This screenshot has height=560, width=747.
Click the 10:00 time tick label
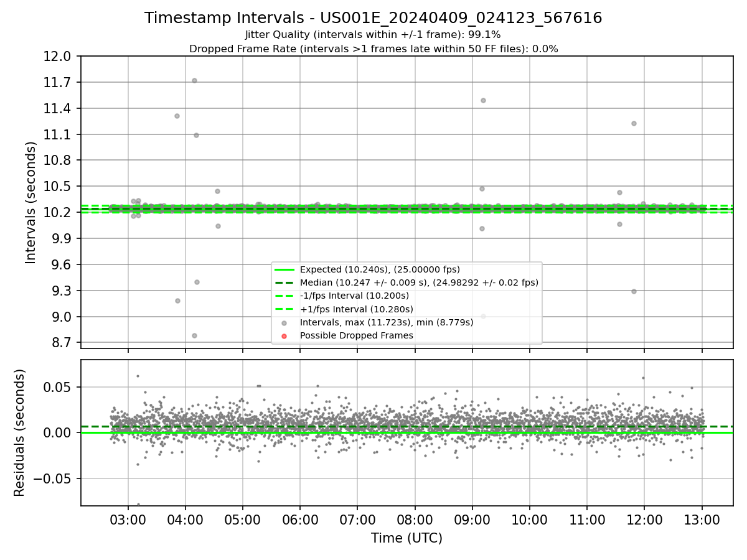click(530, 520)
